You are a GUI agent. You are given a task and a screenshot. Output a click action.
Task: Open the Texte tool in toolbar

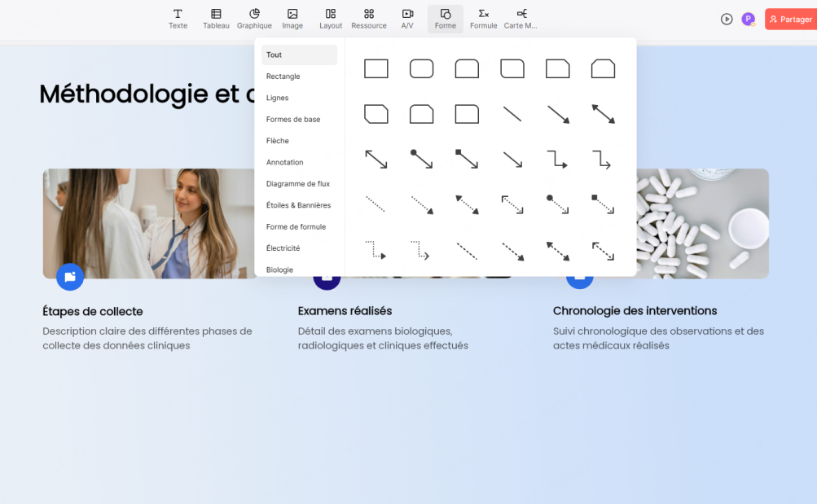coord(178,19)
